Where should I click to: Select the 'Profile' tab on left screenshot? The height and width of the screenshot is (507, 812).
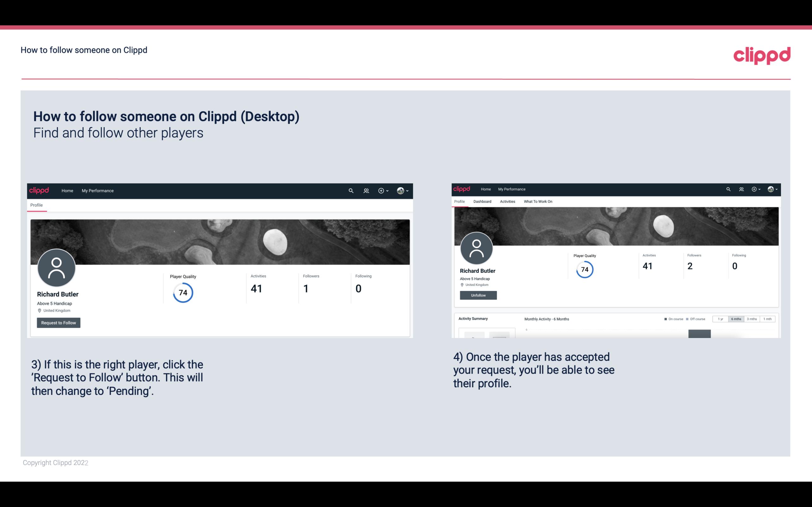click(36, 205)
